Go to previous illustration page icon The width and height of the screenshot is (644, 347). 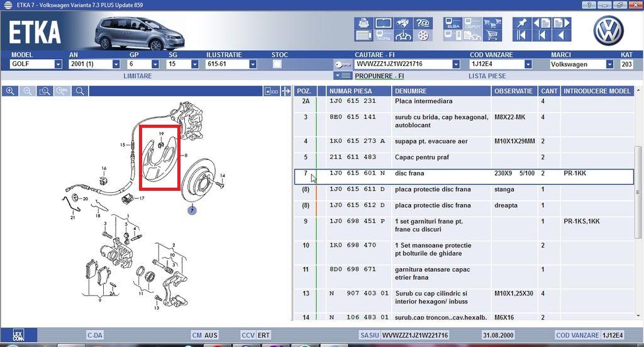[x=541, y=23]
